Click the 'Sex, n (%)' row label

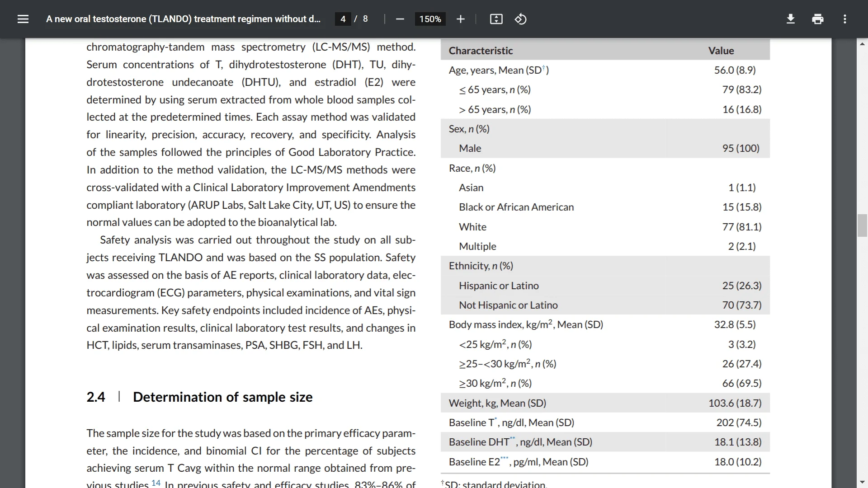point(469,129)
